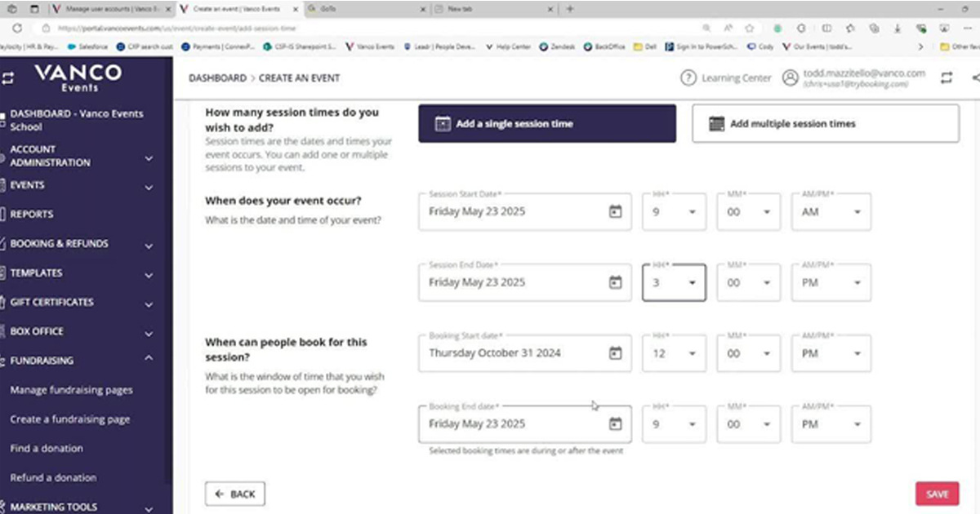
Task: Open the booking end hour dropdown
Action: point(674,424)
